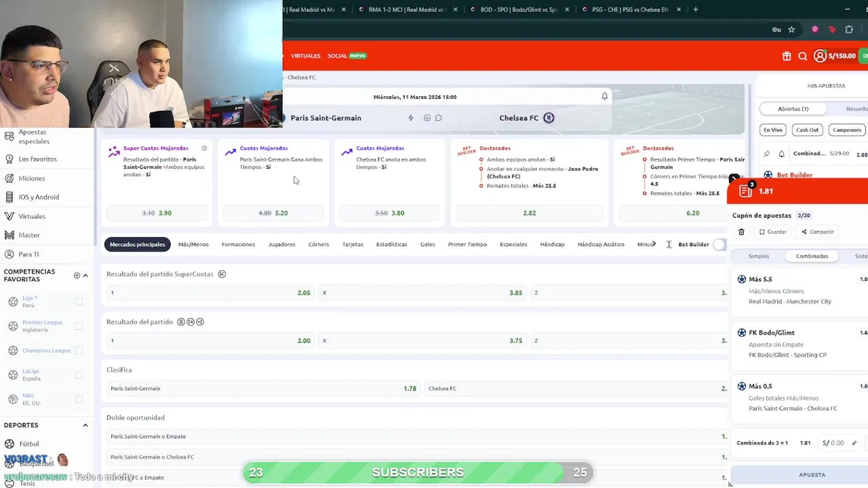The width and height of the screenshot is (868, 488).
Task: Check the NBA EE. UU. checkbox
Action: (x=79, y=399)
